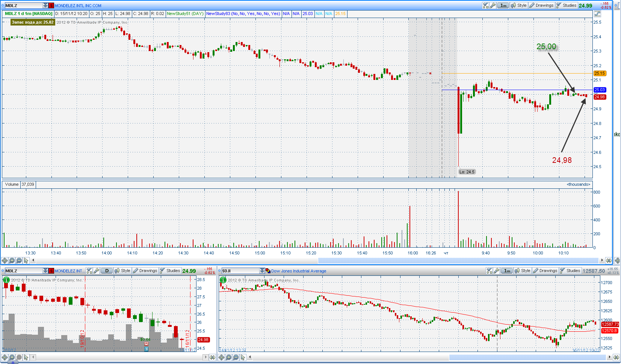The width and height of the screenshot is (621, 364).
Task: Expand symbol dropdown in bottom-left MDLZ chart
Action: 45,271
